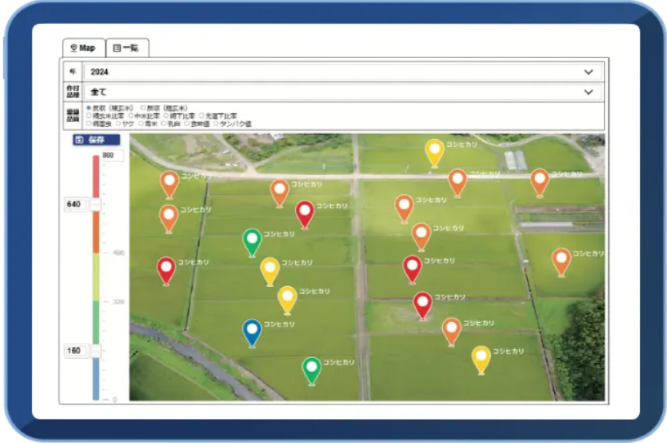Screen dimensions: 667x443
Task: Click the topmost yellow pin on the map
Action: [434, 150]
